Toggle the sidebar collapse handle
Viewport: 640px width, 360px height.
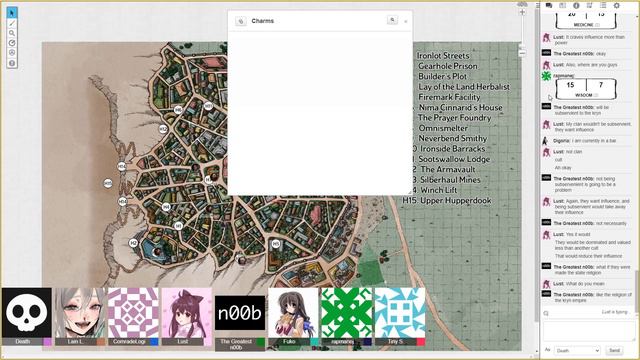pyautogui.click(x=538, y=5)
